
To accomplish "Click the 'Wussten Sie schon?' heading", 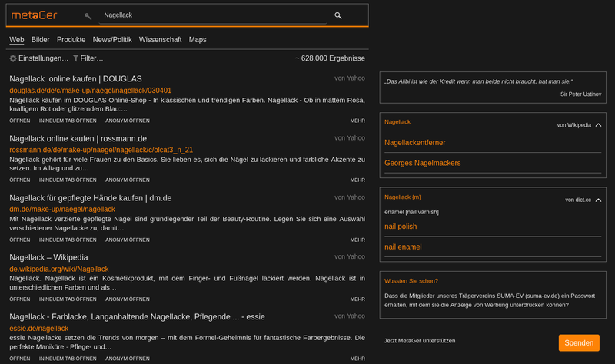I will 411,281.
